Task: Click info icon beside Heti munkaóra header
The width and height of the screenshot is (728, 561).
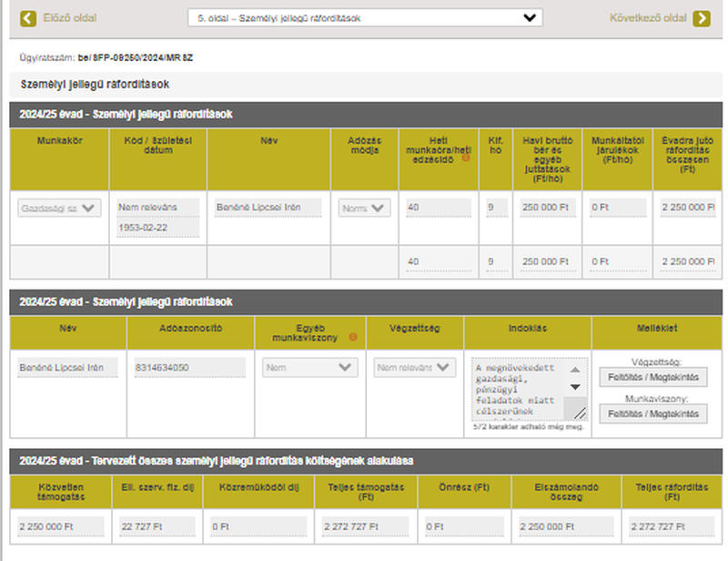Action: (466, 158)
